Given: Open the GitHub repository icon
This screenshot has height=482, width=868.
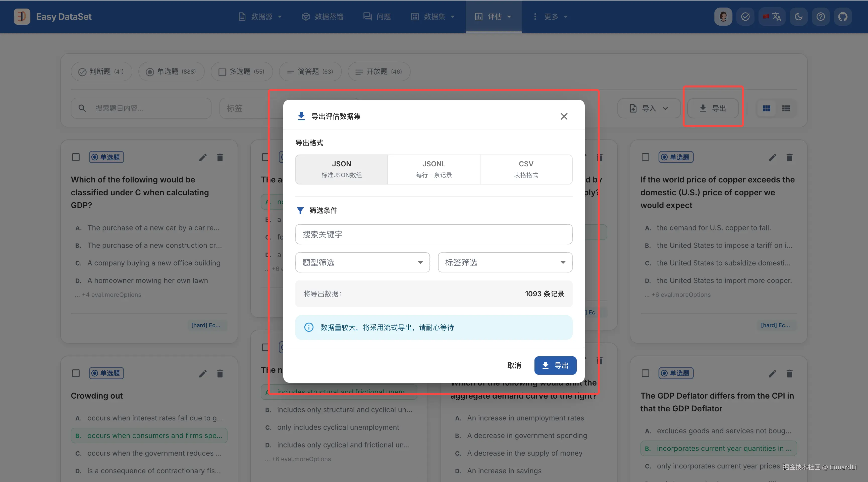Looking at the screenshot, I should coord(842,17).
